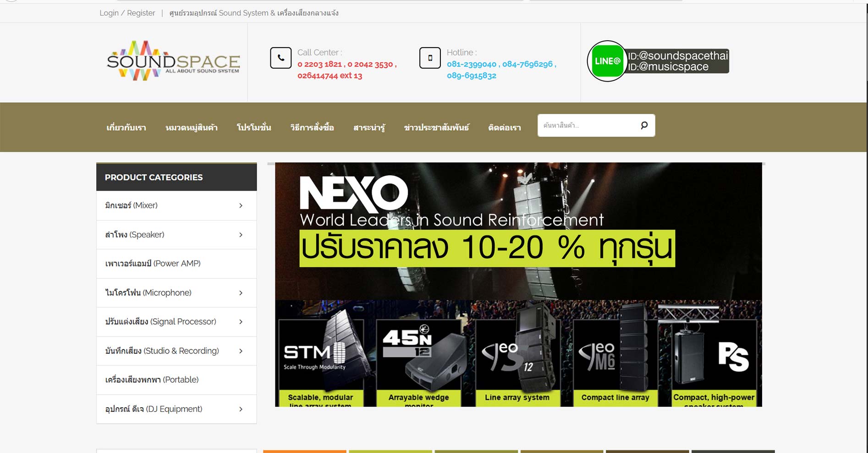The image size is (868, 453).
Task: Expand the Speaker category chevron
Action: [241, 235]
